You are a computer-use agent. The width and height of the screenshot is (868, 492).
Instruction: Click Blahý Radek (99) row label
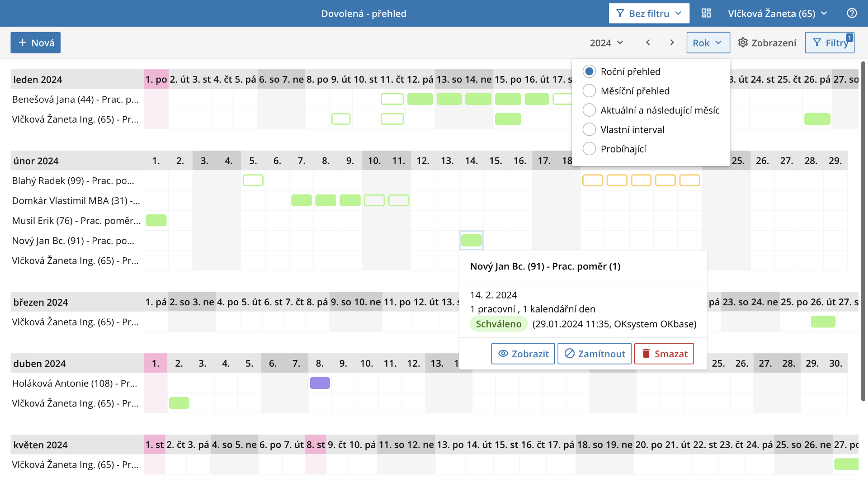pos(73,180)
